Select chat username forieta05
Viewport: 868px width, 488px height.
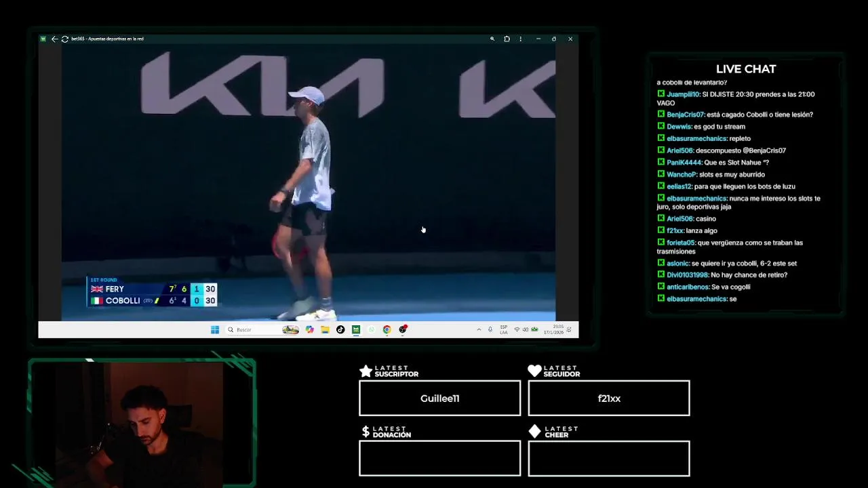(681, 243)
